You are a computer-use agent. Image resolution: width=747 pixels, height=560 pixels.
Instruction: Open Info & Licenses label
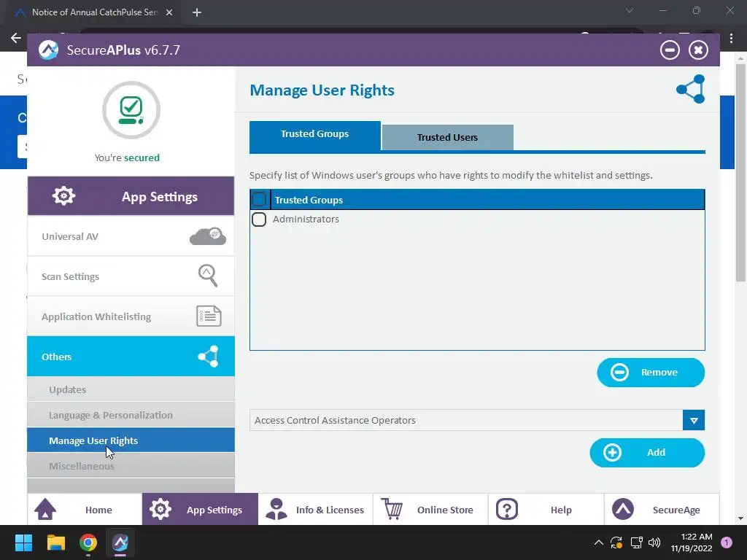pos(330,510)
